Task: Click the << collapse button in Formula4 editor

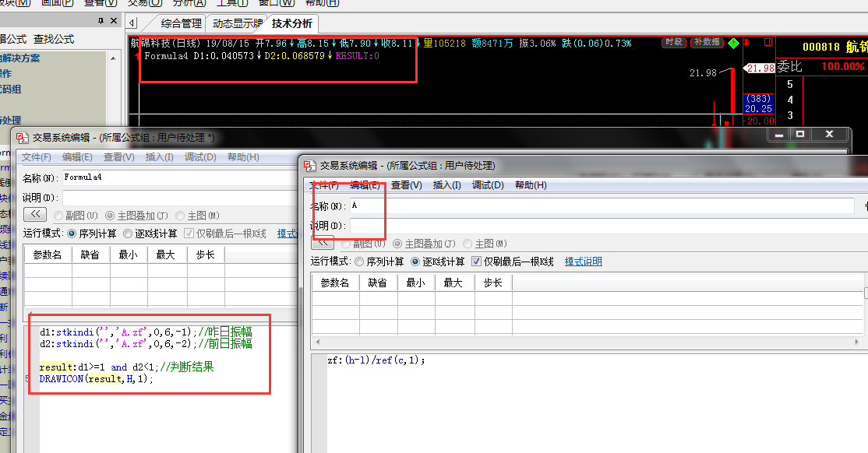Action: (35, 214)
